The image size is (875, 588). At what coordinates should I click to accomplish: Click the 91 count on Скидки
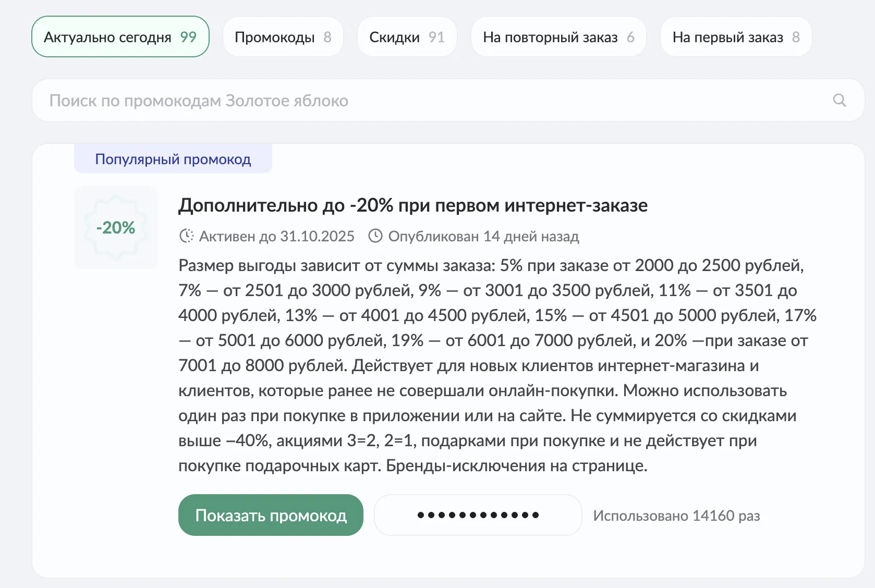pos(436,37)
